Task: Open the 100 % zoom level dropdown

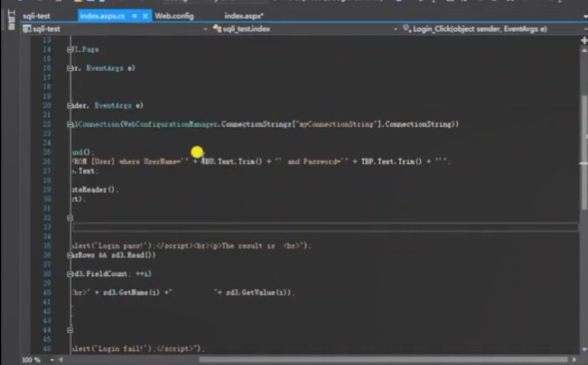Action: pos(52,360)
